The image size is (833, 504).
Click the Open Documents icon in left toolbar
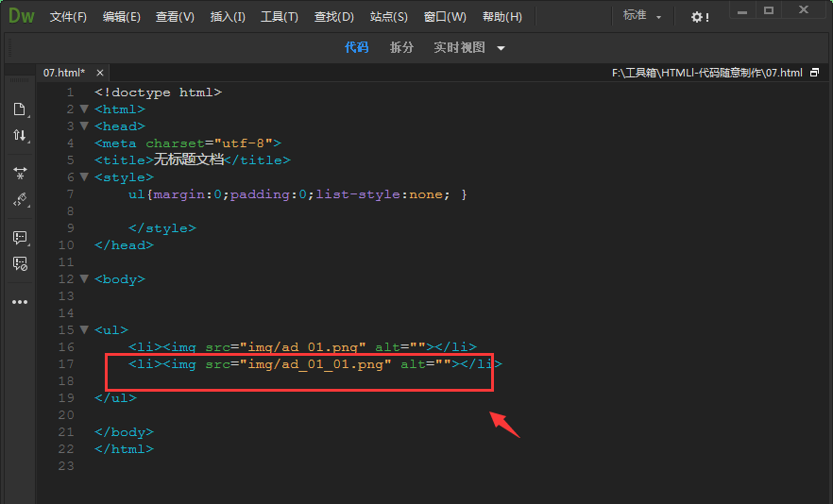(19, 109)
